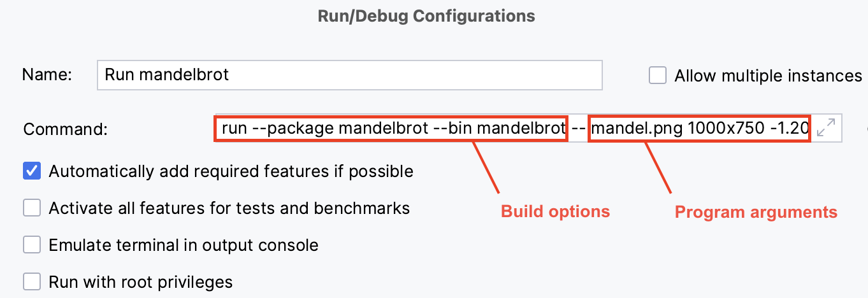Click the Activate all features label text
The height and width of the screenshot is (298, 868).
coord(229,208)
